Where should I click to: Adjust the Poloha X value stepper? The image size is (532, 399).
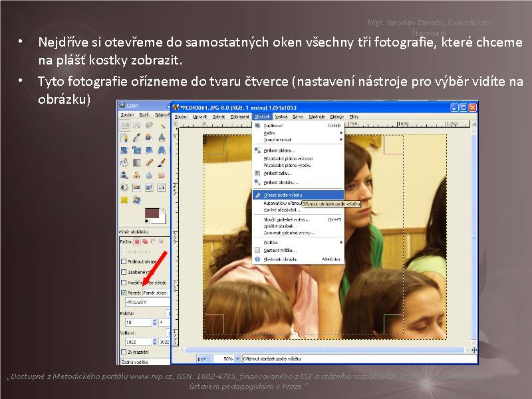(155, 322)
